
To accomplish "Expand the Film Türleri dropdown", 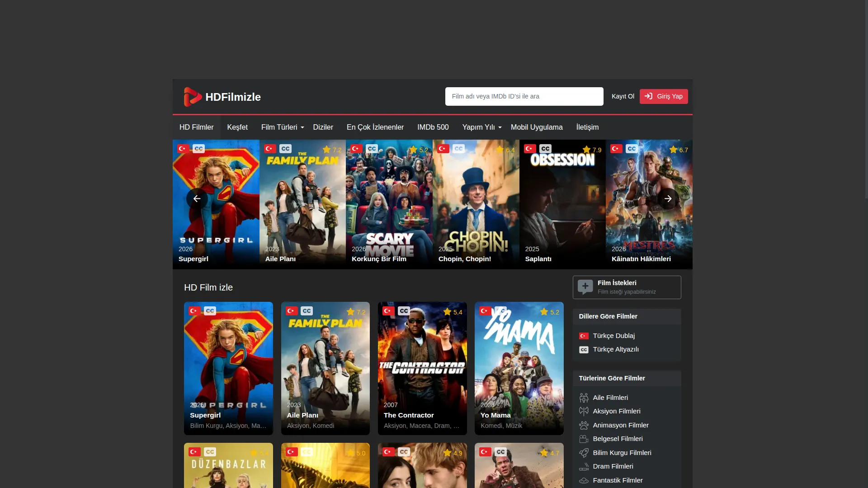I will tap(283, 127).
